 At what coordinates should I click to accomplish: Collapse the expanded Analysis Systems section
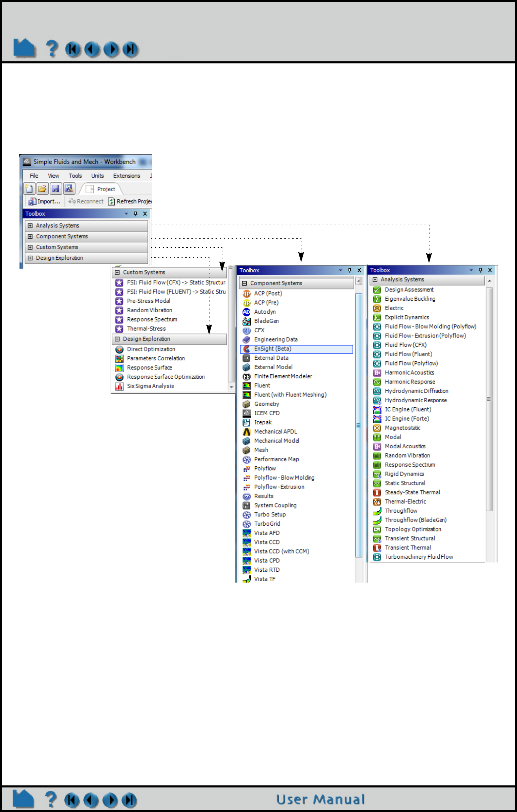click(x=375, y=280)
